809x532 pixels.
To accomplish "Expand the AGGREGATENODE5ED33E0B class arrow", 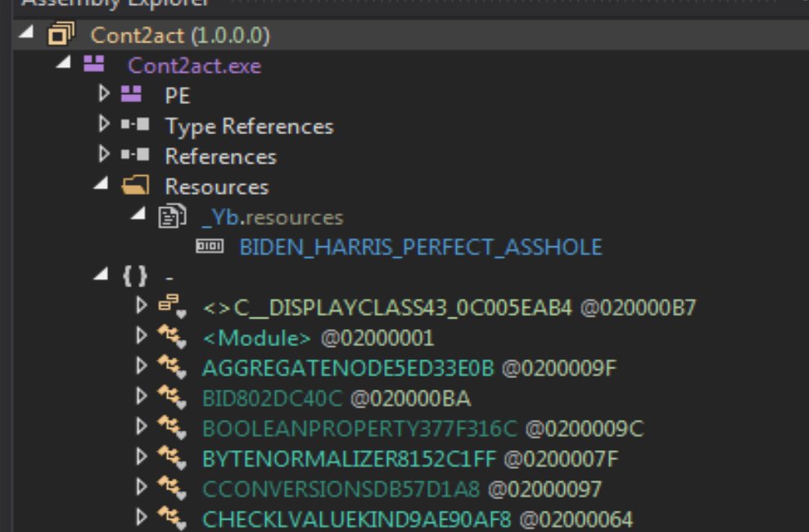I will [141, 366].
